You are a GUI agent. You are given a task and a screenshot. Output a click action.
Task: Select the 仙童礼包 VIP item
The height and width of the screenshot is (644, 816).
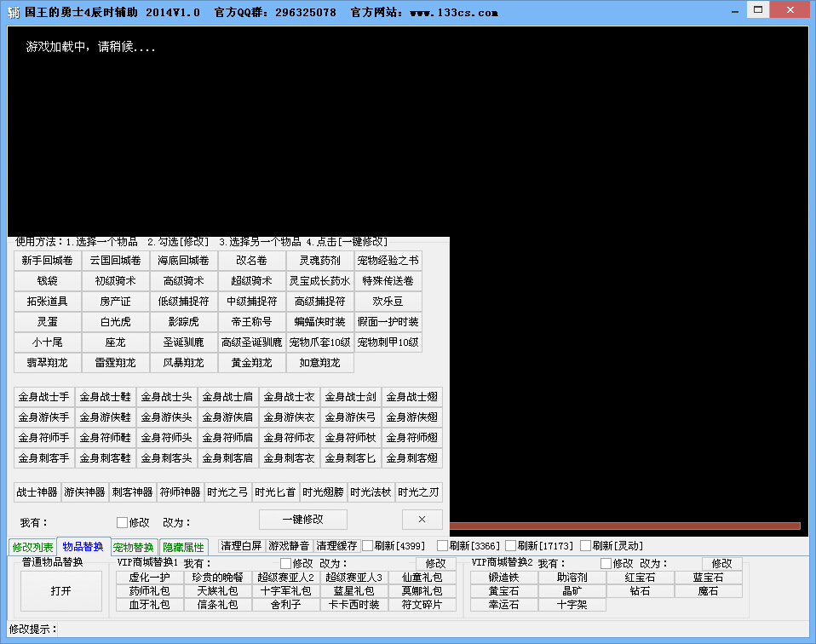tap(422, 578)
